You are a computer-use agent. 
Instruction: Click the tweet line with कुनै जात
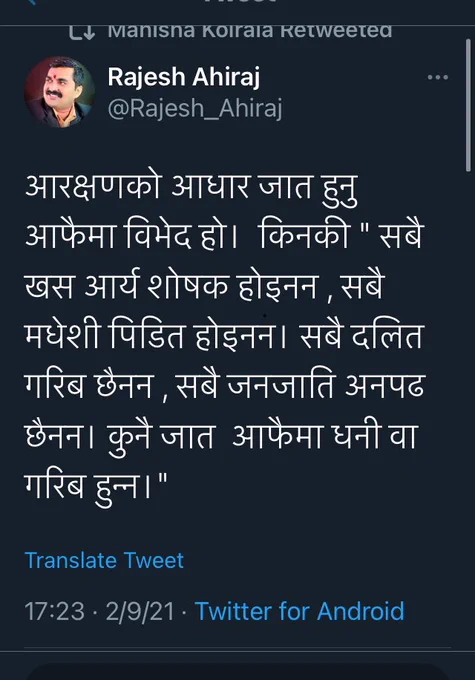221,435
